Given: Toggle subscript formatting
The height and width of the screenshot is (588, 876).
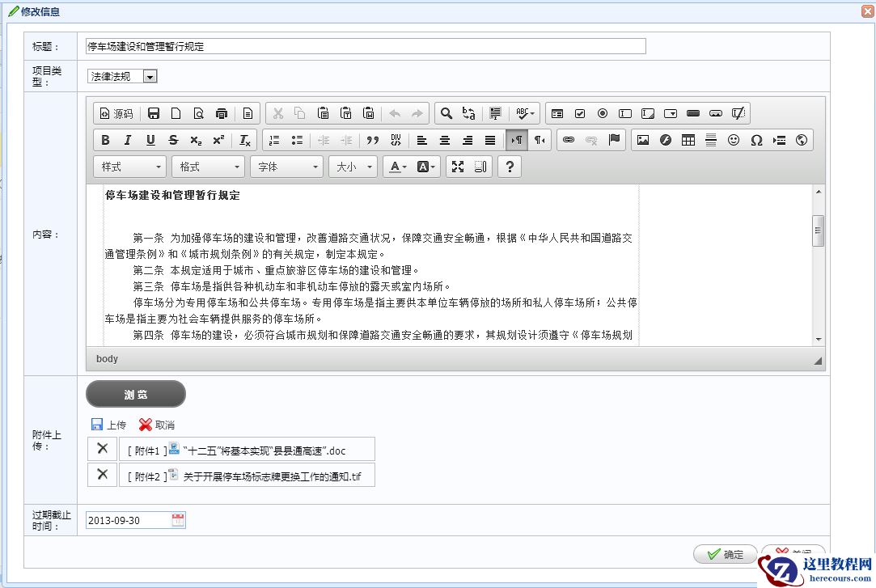Looking at the screenshot, I should (196, 140).
